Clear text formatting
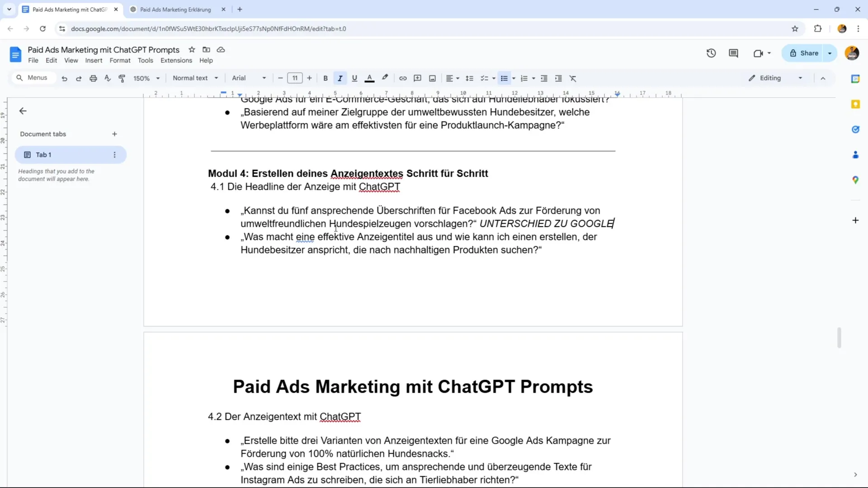868x488 pixels. [573, 78]
